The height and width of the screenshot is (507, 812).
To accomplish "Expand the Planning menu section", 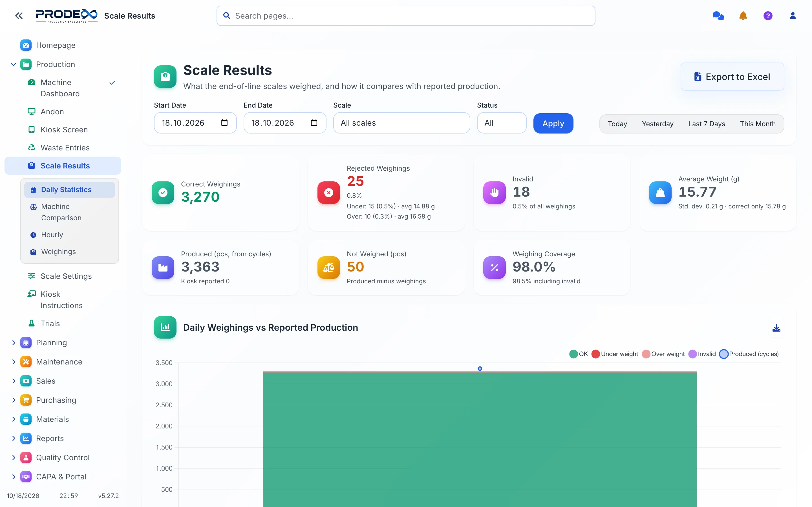I will (51, 342).
